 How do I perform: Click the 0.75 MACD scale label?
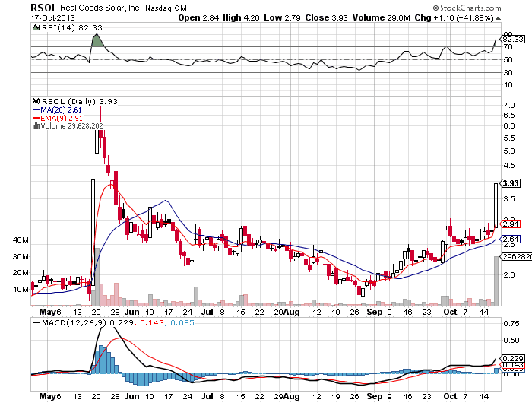(511, 324)
